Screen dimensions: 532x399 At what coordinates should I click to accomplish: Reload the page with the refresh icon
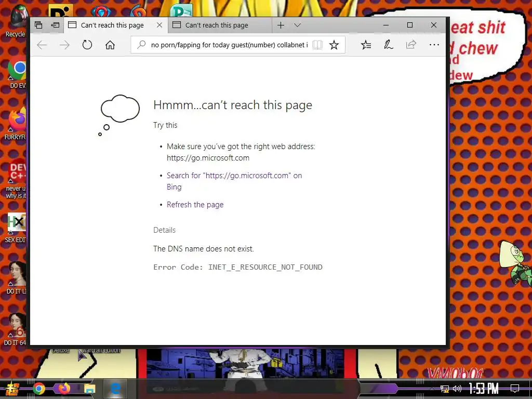coord(87,45)
